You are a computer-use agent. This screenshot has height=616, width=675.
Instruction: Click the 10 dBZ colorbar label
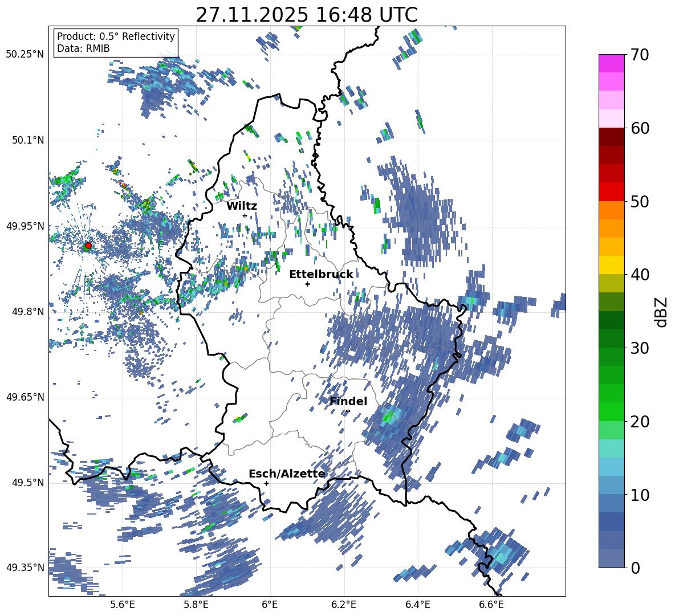(x=640, y=495)
